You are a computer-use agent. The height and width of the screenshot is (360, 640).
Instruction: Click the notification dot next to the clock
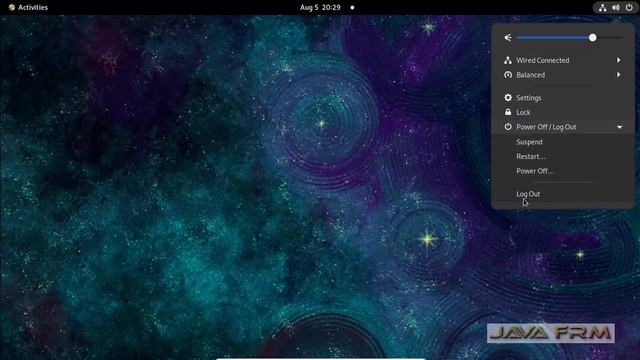[352, 7]
